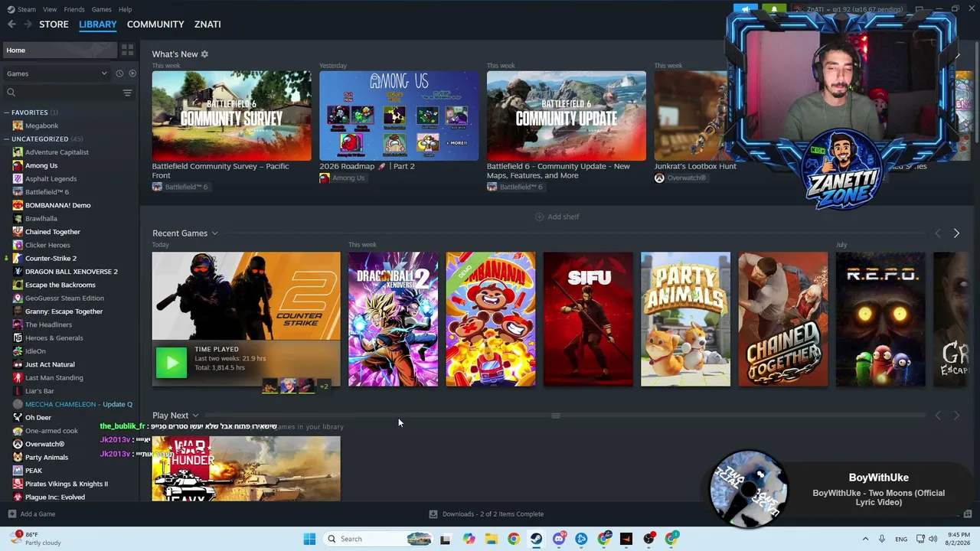The width and height of the screenshot is (980, 551).
Task: Open the library advanced filter options
Action: click(x=127, y=93)
